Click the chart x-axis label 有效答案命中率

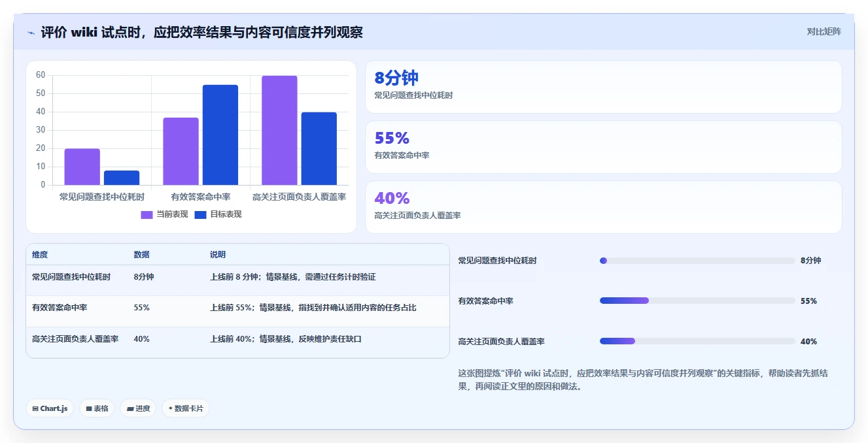tap(201, 197)
